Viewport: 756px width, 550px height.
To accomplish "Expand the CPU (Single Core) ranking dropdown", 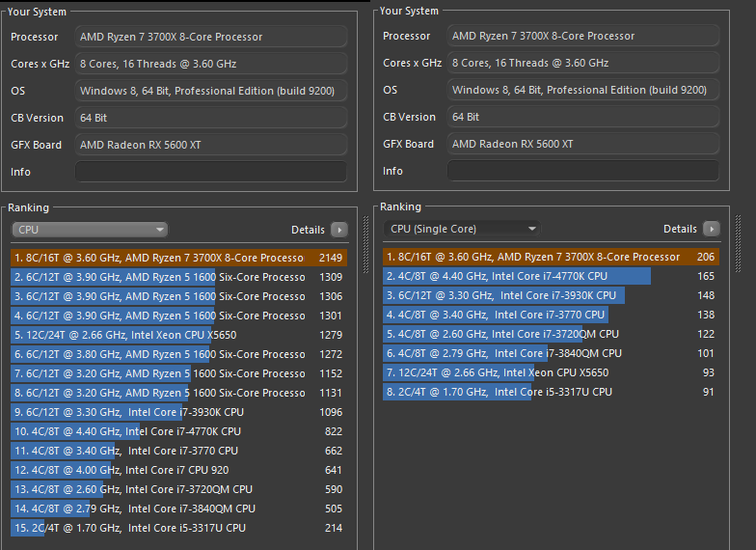I will [x=462, y=229].
